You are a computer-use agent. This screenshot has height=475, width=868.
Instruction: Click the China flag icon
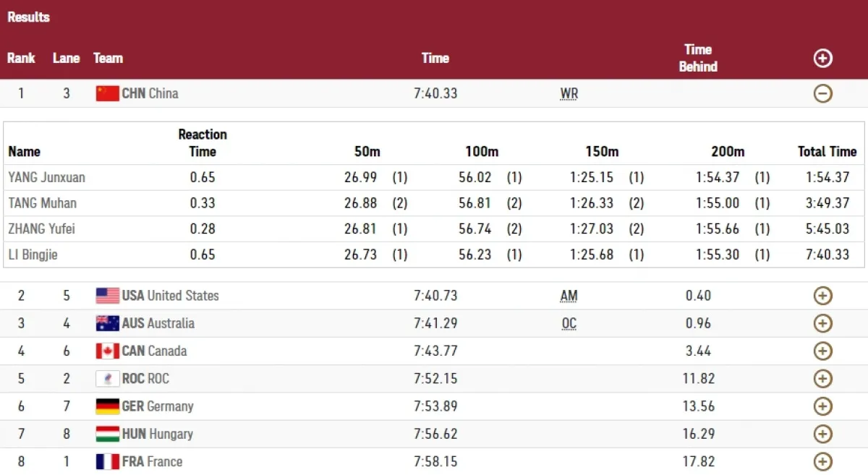pos(107,93)
